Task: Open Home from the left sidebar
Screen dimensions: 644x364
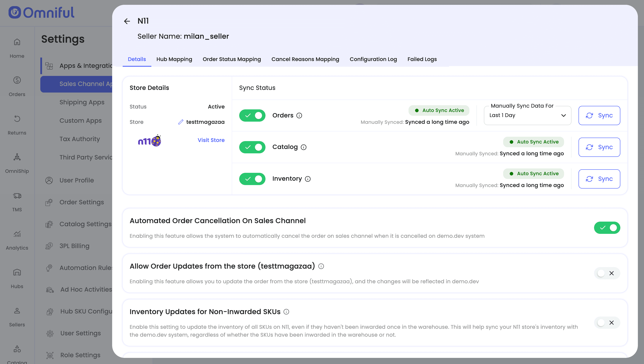Action: tap(17, 47)
